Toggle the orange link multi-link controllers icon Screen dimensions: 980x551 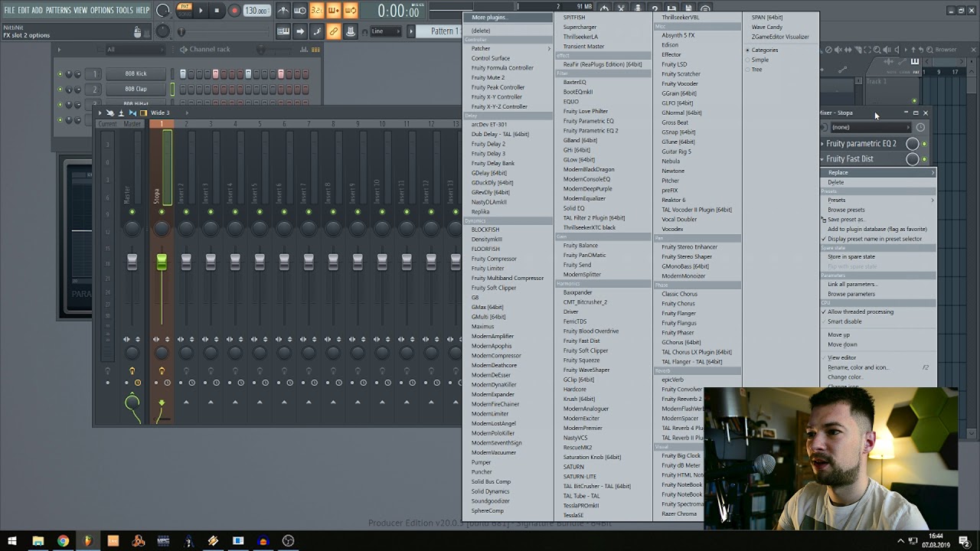click(333, 31)
